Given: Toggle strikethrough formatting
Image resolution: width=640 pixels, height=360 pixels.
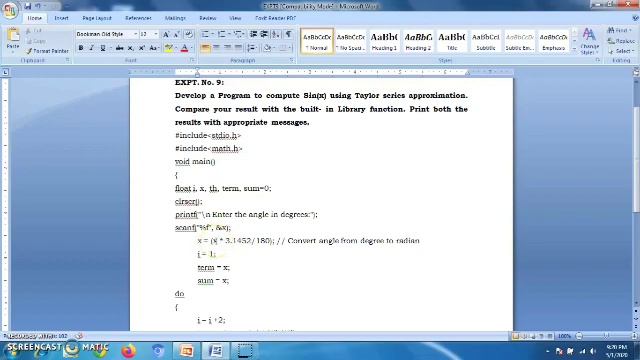Looking at the screenshot, I should pyautogui.click(x=119, y=48).
